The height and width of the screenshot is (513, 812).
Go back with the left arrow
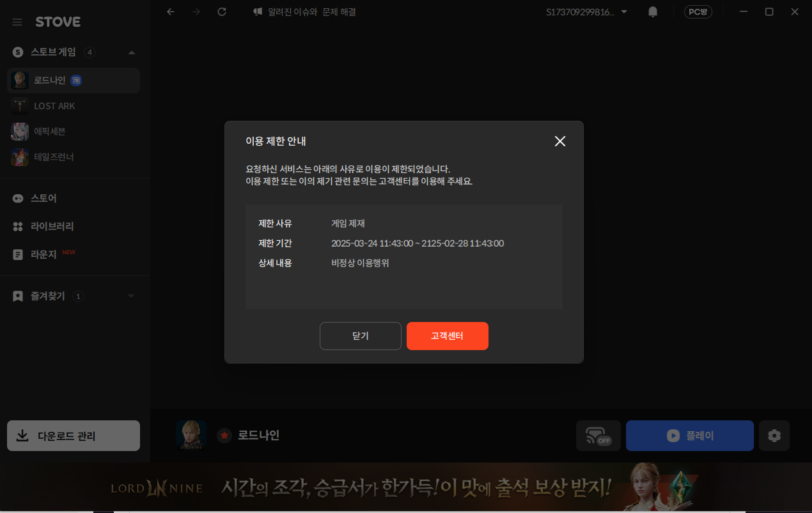171,11
